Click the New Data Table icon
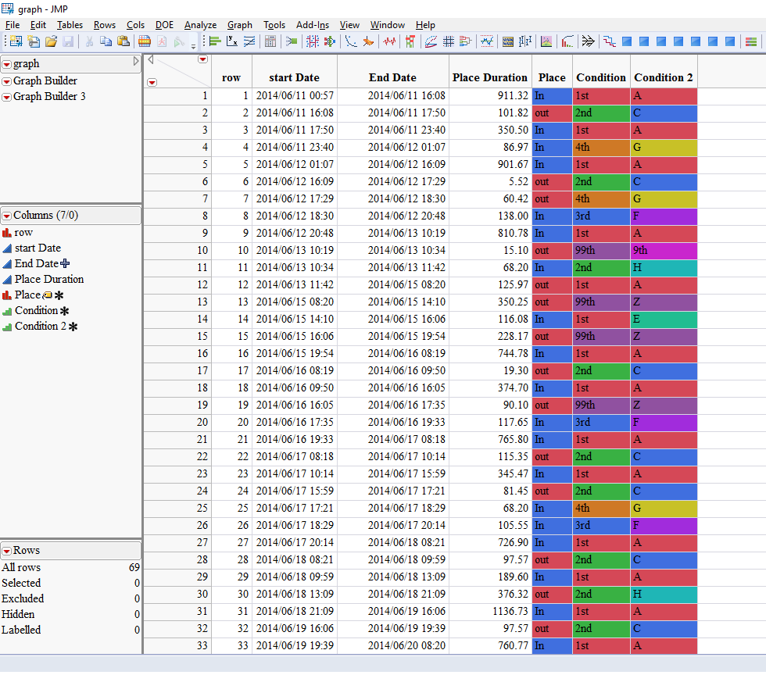Image resolution: width=766 pixels, height=700 pixels. coord(15,41)
